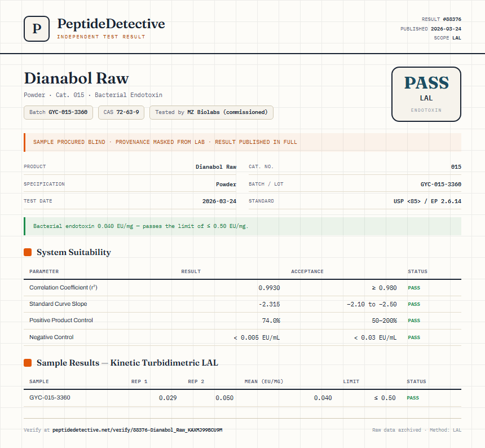The height and width of the screenshot is (448, 485).
Task: Click the ACCEPTANCE column header
Action: [307, 271]
